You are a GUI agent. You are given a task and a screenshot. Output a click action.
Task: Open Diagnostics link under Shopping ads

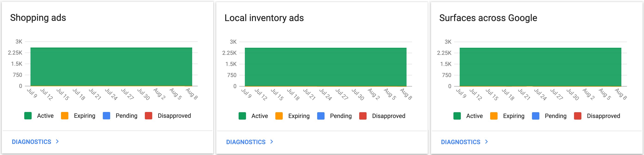point(31,142)
